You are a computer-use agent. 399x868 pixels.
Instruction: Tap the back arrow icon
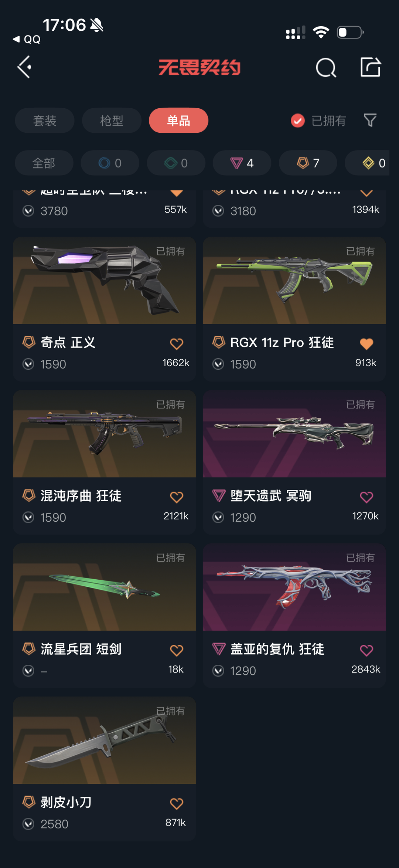coord(24,67)
